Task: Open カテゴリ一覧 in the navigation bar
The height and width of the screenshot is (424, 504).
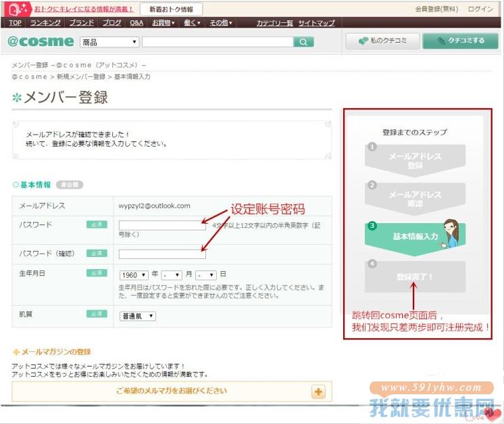Action: point(275,23)
